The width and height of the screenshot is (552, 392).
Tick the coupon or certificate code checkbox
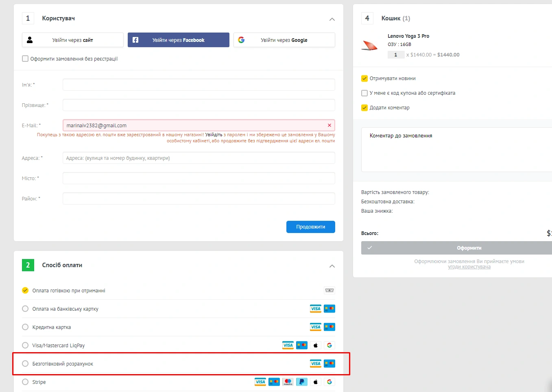tap(364, 93)
